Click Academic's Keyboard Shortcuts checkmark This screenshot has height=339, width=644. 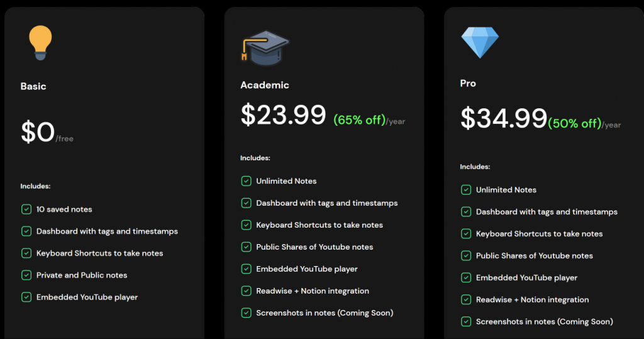[247, 225]
